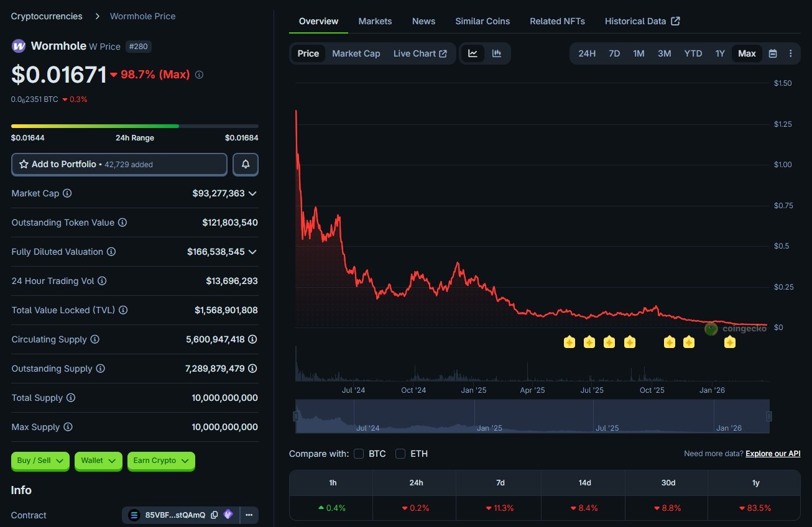This screenshot has height=527, width=812.
Task: Enable the BTC compare checkbox
Action: (359, 454)
